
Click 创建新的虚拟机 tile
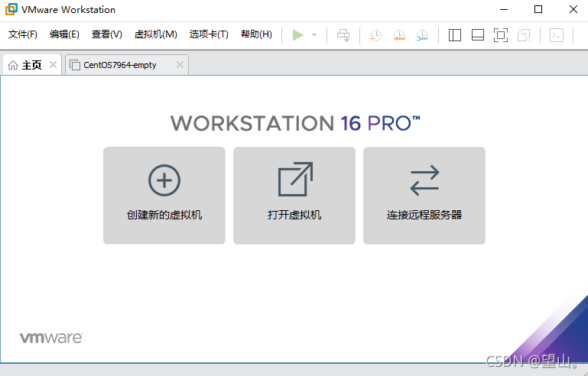pos(164,196)
